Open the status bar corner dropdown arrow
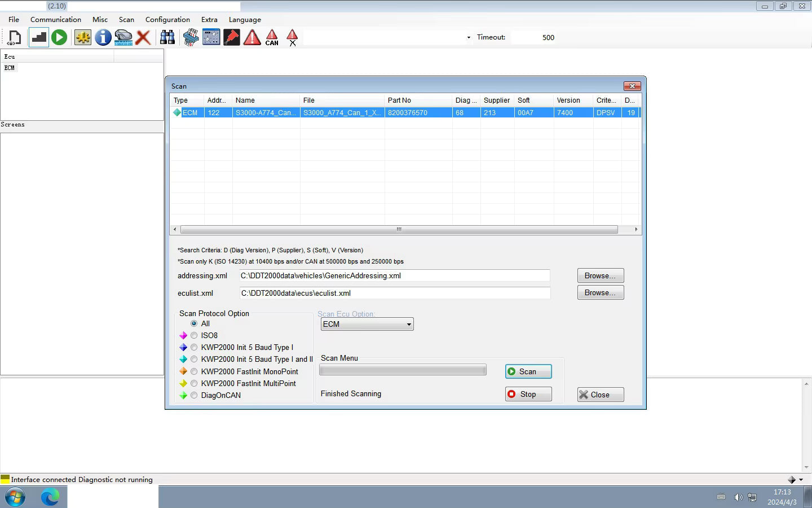This screenshot has width=812, height=508. coord(801,480)
